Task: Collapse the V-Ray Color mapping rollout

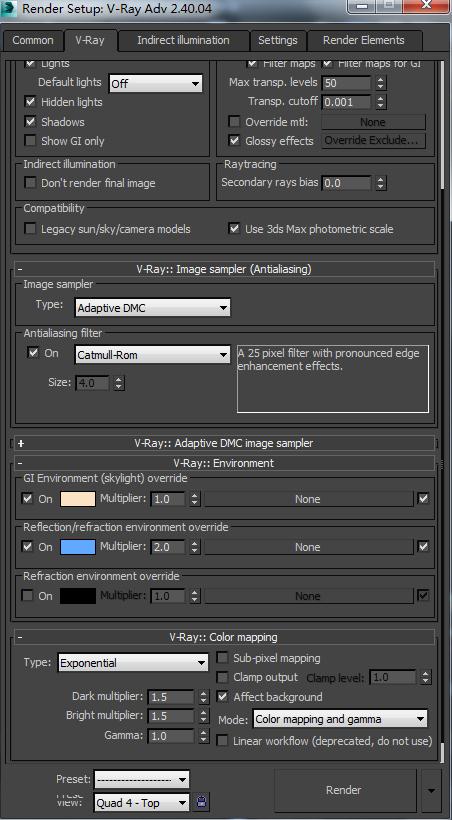Action: click(x=225, y=637)
